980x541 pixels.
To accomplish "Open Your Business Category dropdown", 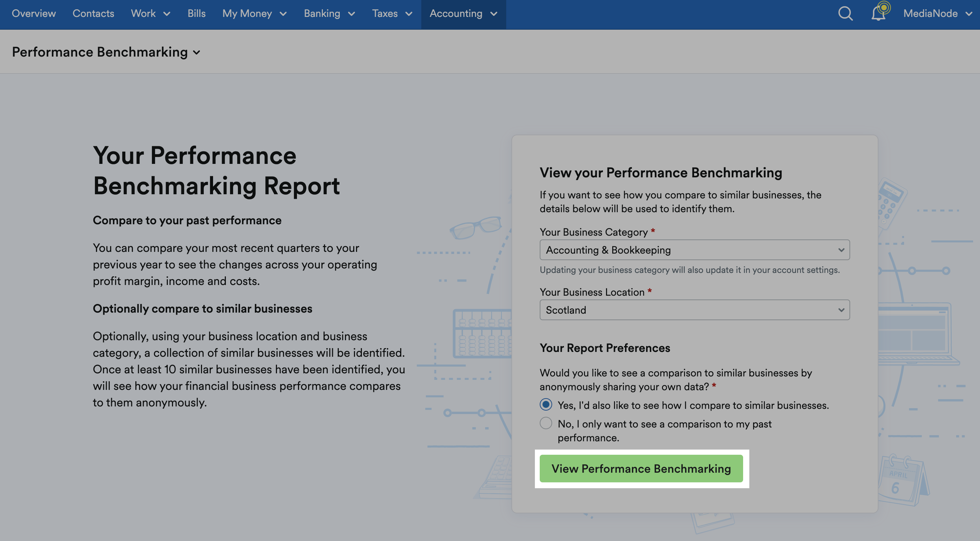I will pyautogui.click(x=695, y=250).
